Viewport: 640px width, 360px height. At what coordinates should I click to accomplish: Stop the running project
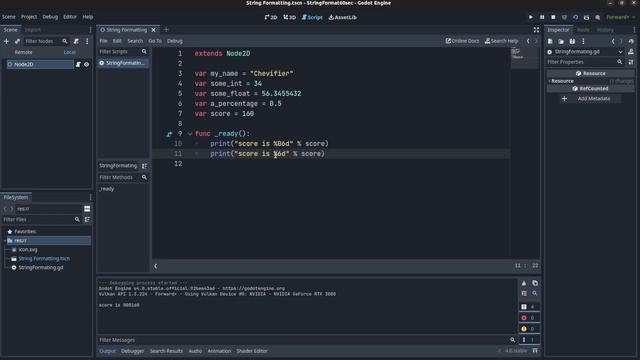click(553, 17)
